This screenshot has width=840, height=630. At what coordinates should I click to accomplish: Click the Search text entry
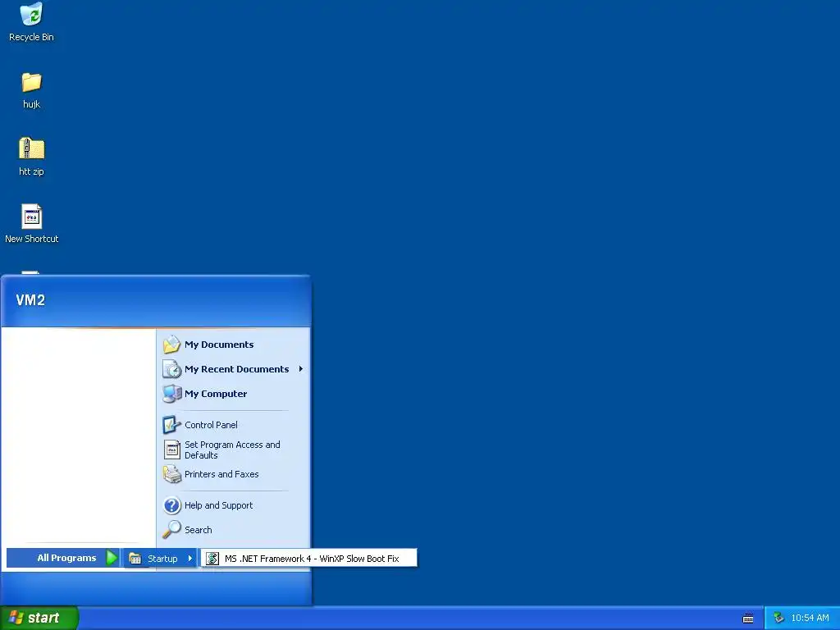pyautogui.click(x=199, y=530)
